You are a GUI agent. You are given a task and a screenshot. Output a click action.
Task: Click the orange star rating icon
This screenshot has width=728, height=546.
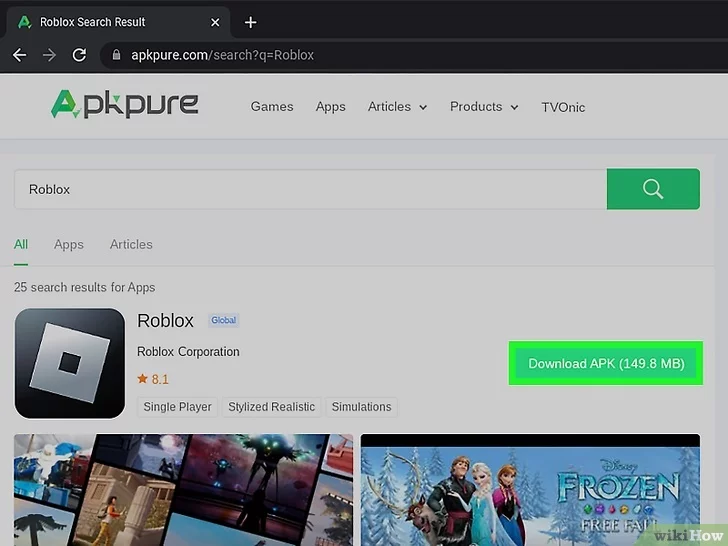pyautogui.click(x=142, y=379)
